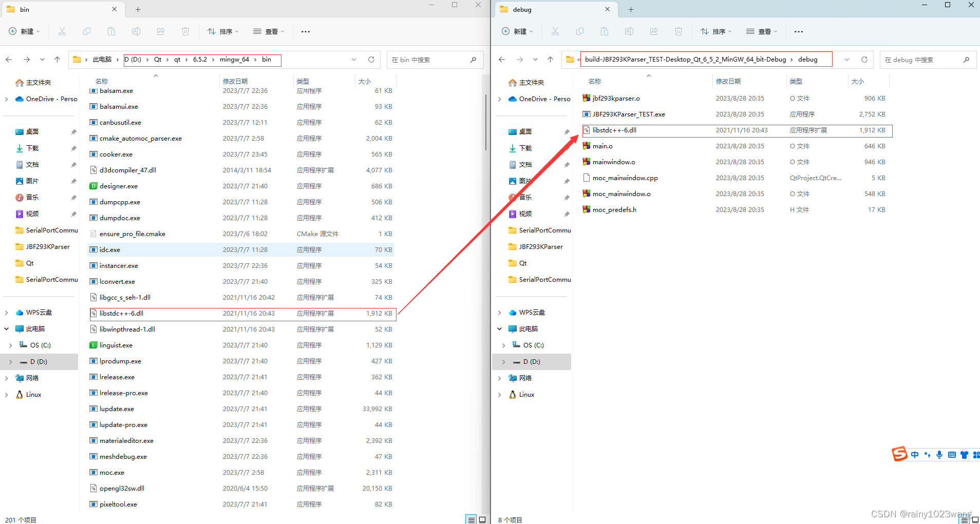Switch bin window to thumbnail view using status bar toggle

[482, 519]
